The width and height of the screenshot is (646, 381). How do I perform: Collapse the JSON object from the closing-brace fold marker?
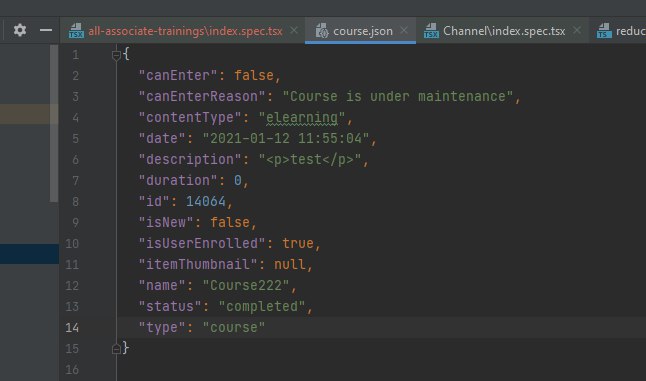tap(116, 349)
